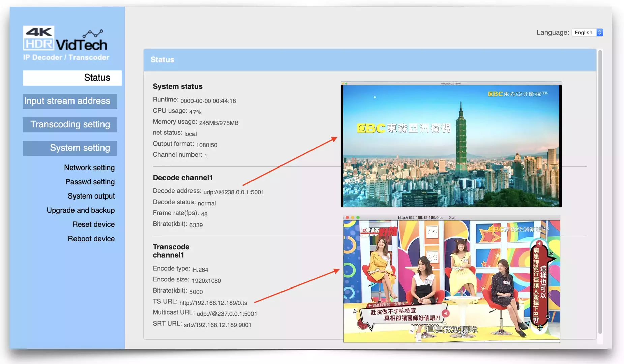Open the Language dropdown showing English
Image resolution: width=624 pixels, height=364 pixels.
587,32
